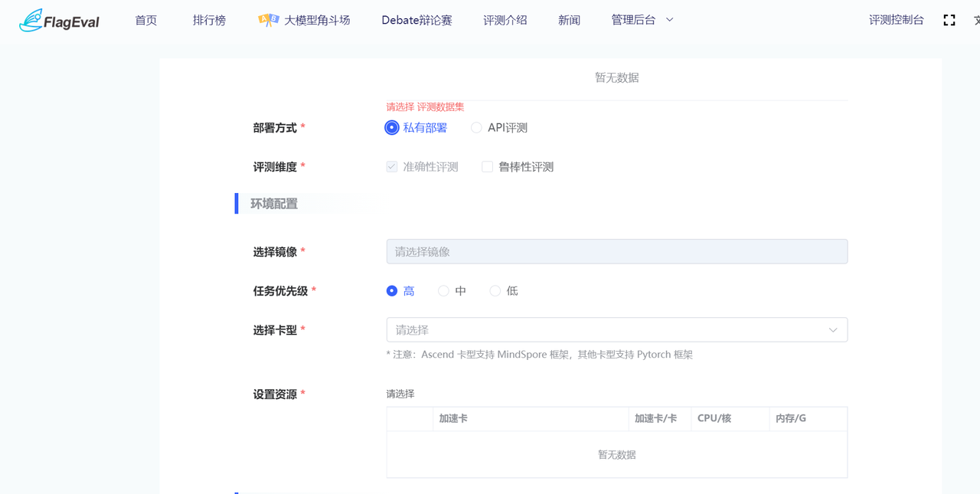Open the 请选择镜像 selection field
The image size is (980, 494).
pos(616,252)
